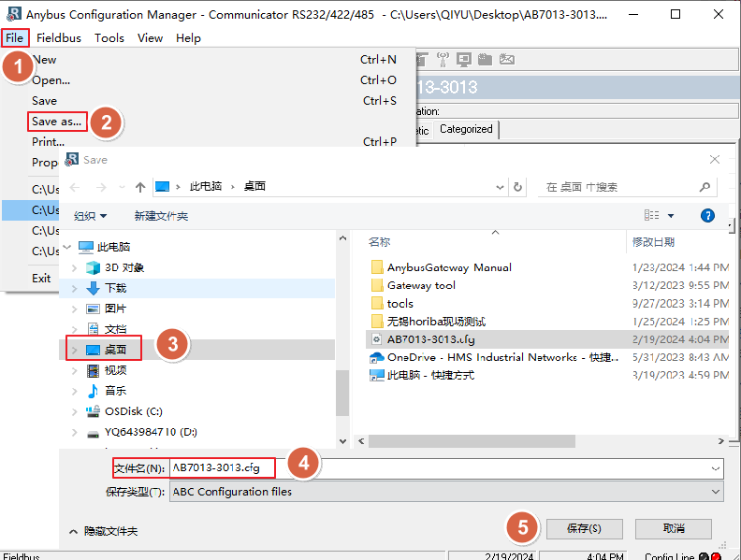Select AnybusGateway Manual folder

tap(449, 267)
